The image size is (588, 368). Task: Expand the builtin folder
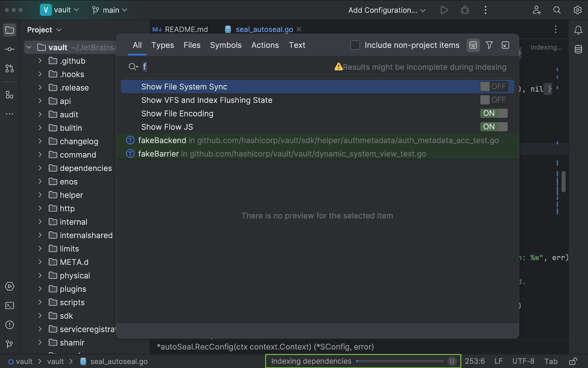click(x=40, y=128)
